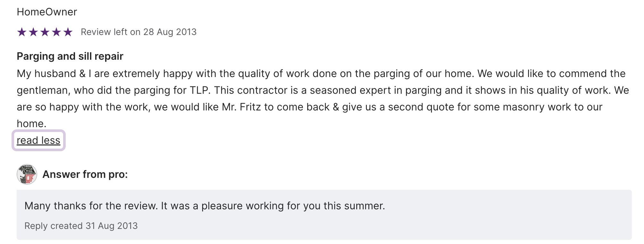Viewport: 644px width, 244px height.
Task: Click the "Answer from pro:" heading
Action: (85, 174)
